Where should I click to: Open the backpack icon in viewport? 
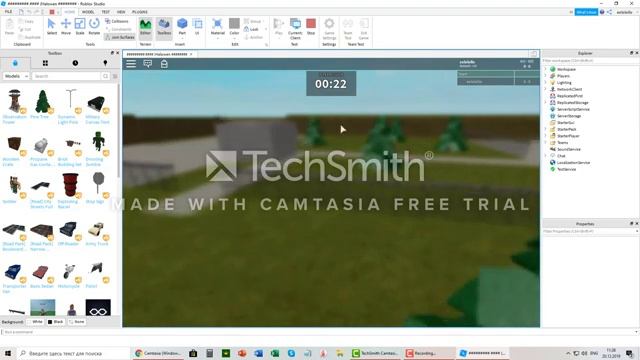164,64
